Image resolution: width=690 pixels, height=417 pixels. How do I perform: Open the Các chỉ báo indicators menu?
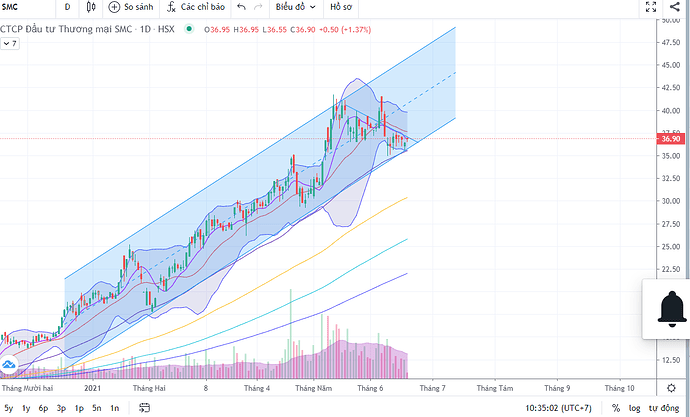point(196,7)
